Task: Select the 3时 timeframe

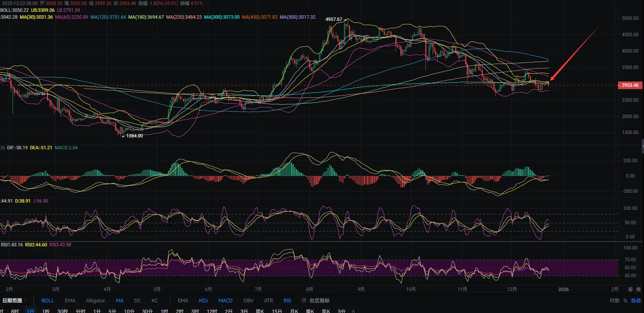Action: [x=195, y=311]
